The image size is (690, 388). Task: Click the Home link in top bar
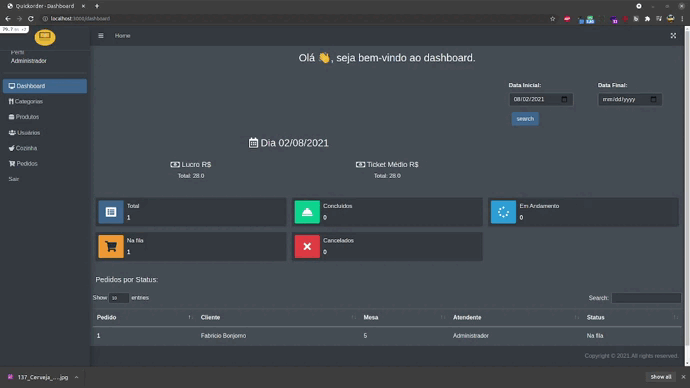pos(122,36)
